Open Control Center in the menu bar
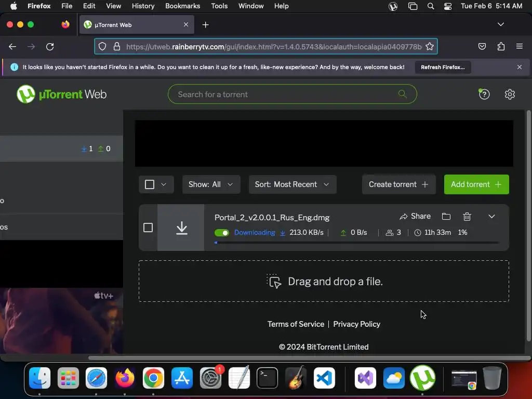532x399 pixels. [x=447, y=6]
